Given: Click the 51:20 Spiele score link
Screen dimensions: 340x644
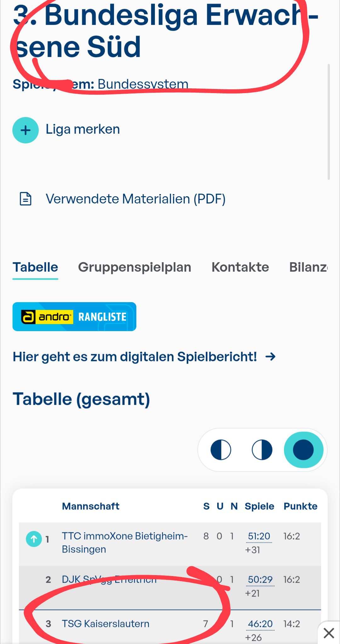Looking at the screenshot, I should pyautogui.click(x=259, y=536).
